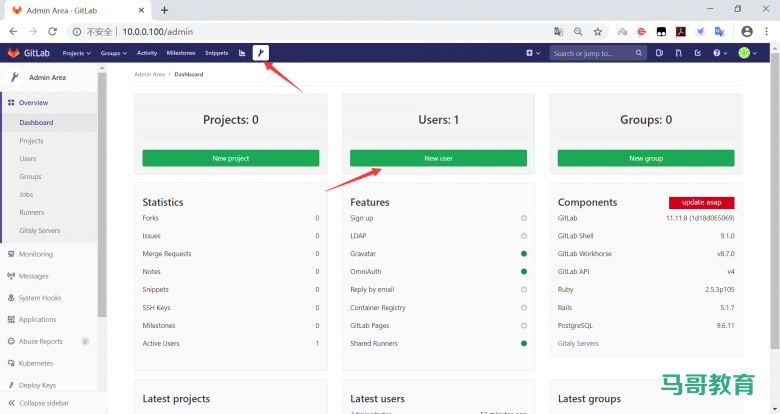Expand the Groups navbar dropdown
780x414 pixels.
[114, 53]
